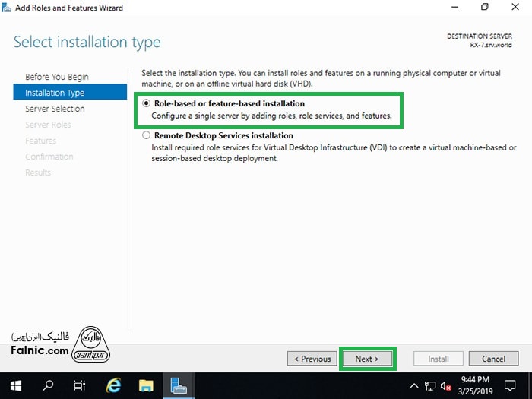Click the taskbar search magnifier icon
This screenshot has width=532, height=399.
pyautogui.click(x=48, y=385)
